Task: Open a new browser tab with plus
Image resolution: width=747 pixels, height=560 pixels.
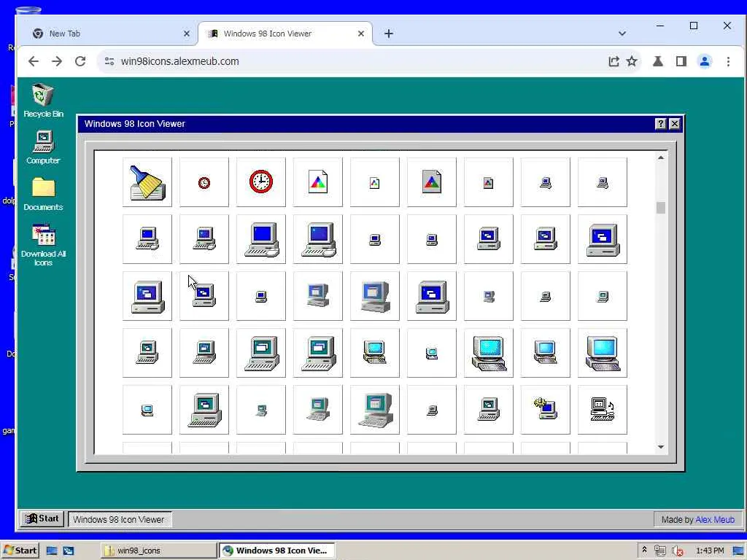Action: tap(389, 34)
